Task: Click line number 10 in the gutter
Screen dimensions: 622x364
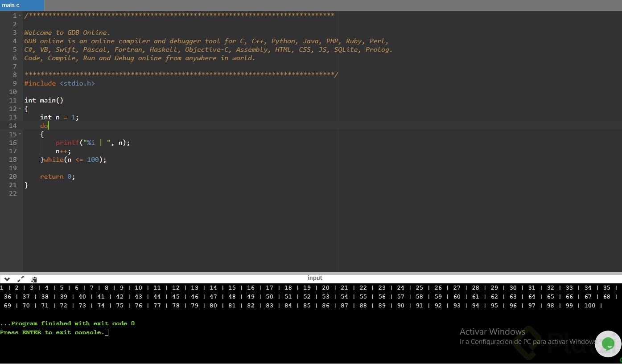Action: click(x=12, y=92)
